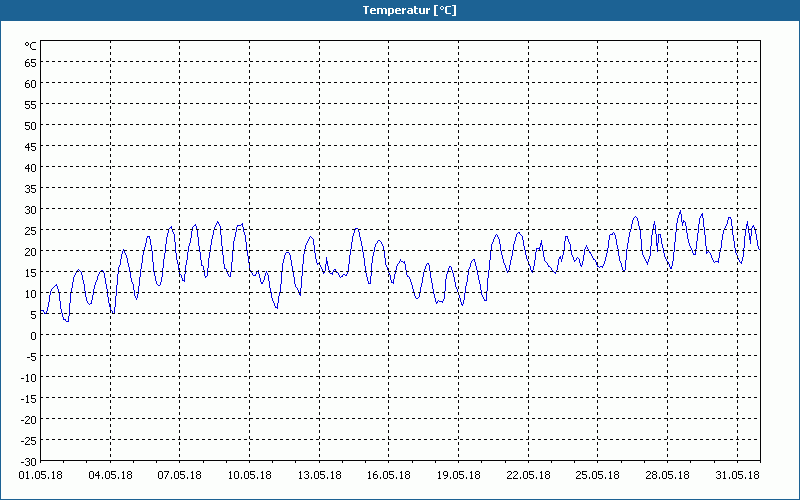Screen dimensions: 800x500
Task: Click the 20 value on the y-axis
Action: pos(31,252)
